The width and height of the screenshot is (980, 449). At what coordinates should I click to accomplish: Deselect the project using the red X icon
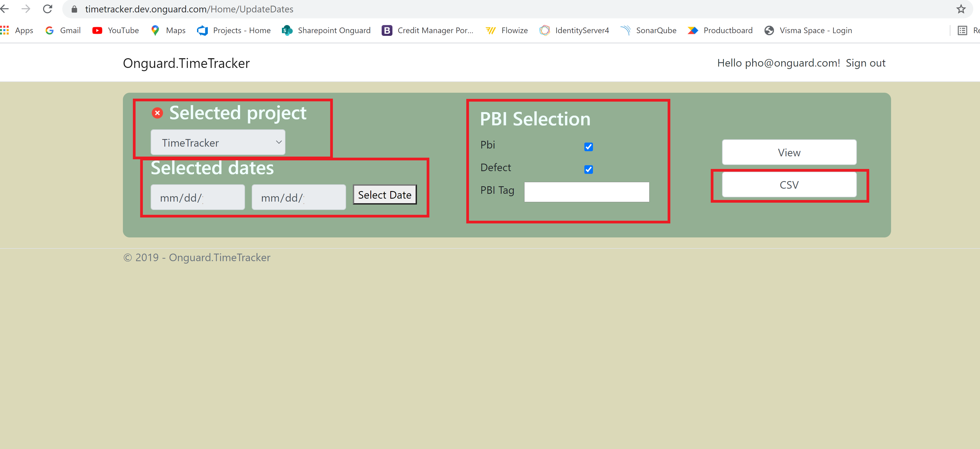[x=157, y=113]
